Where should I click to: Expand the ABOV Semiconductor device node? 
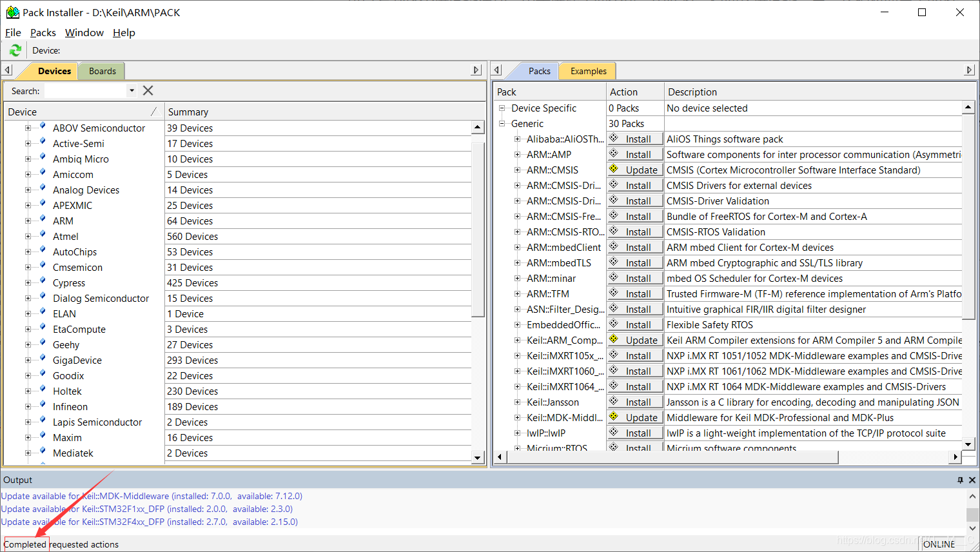point(28,128)
